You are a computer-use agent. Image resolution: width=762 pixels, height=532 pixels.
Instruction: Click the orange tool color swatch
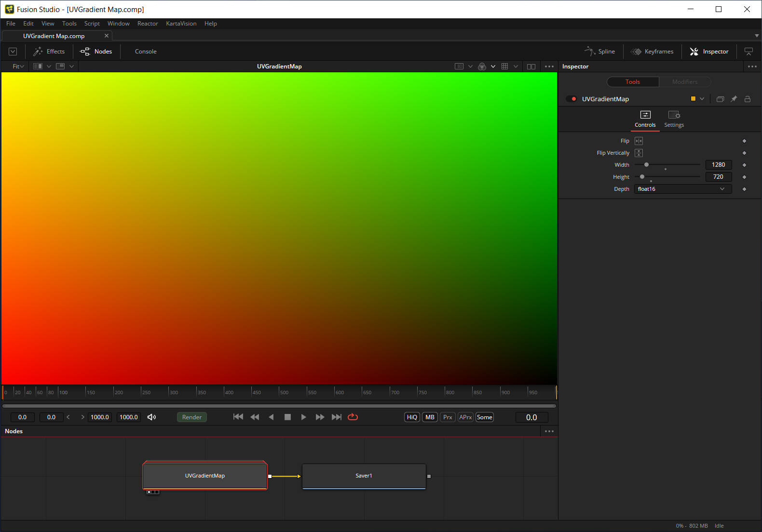(x=693, y=99)
